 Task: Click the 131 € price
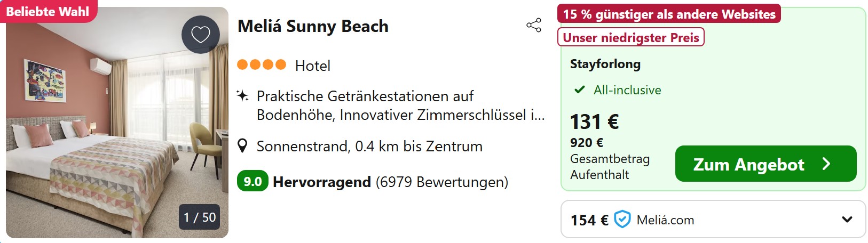[x=594, y=122]
